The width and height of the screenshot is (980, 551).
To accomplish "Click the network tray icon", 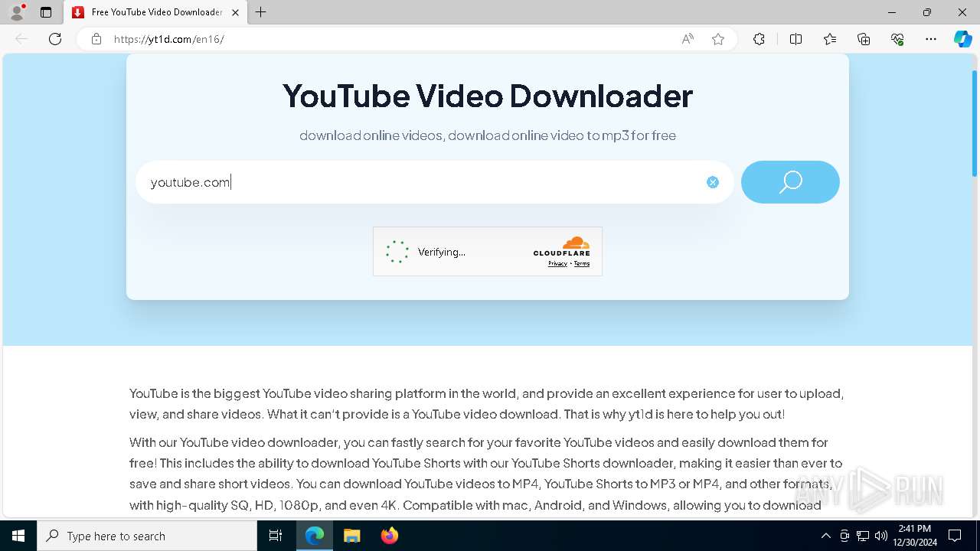I will (x=863, y=536).
